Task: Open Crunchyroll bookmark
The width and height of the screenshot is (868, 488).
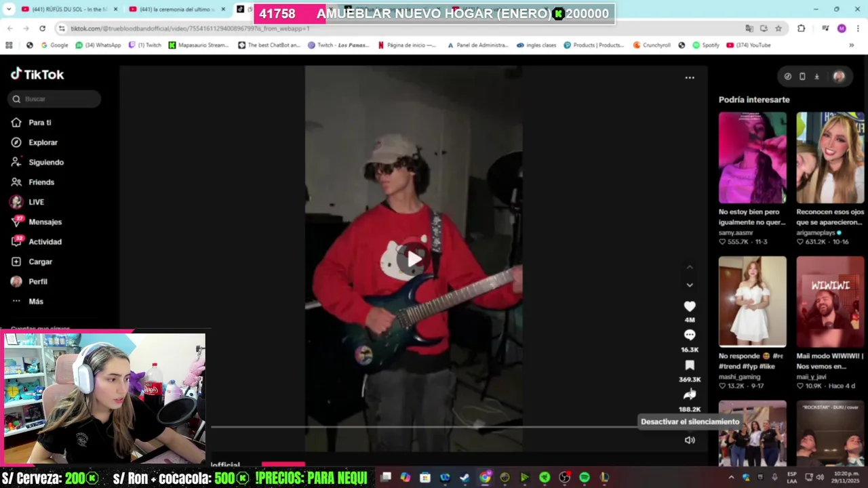Action: coord(652,45)
